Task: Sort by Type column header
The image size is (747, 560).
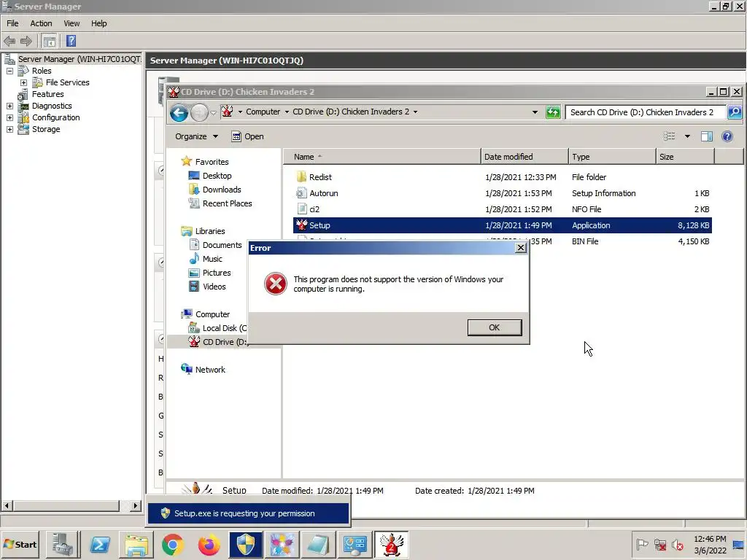Action: tap(612, 157)
